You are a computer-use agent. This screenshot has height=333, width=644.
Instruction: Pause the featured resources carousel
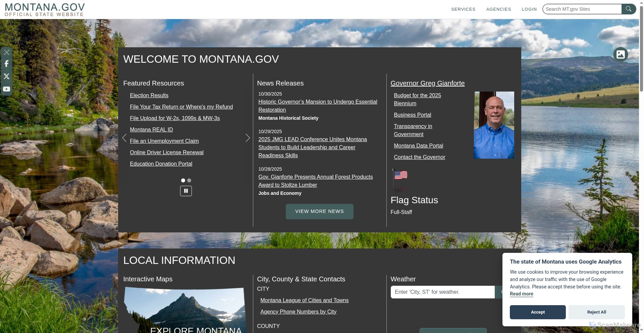(x=186, y=190)
